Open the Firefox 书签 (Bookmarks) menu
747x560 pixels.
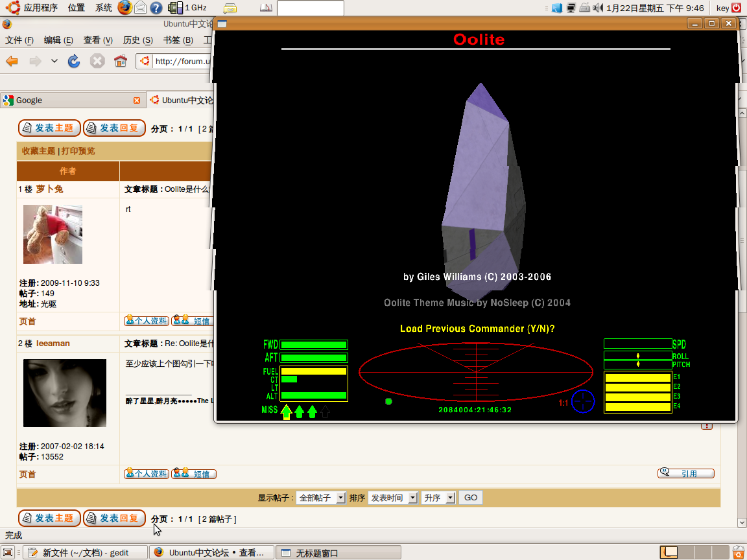point(178,40)
